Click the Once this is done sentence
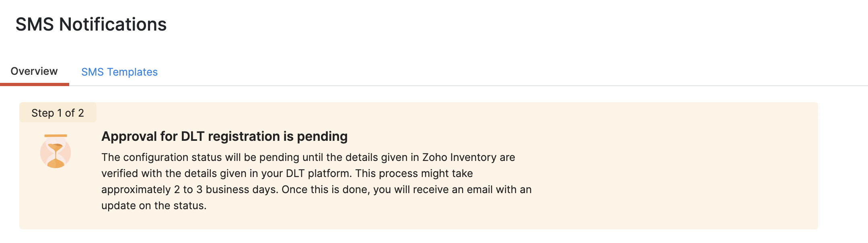Viewport: 868px width, 243px height. 325,189
